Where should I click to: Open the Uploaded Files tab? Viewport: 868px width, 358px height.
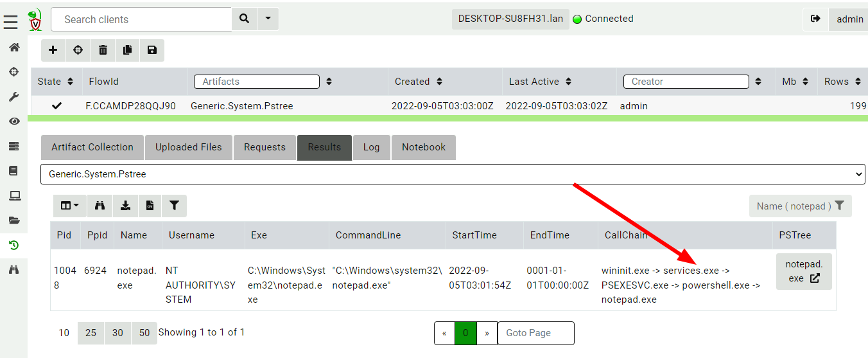point(188,147)
